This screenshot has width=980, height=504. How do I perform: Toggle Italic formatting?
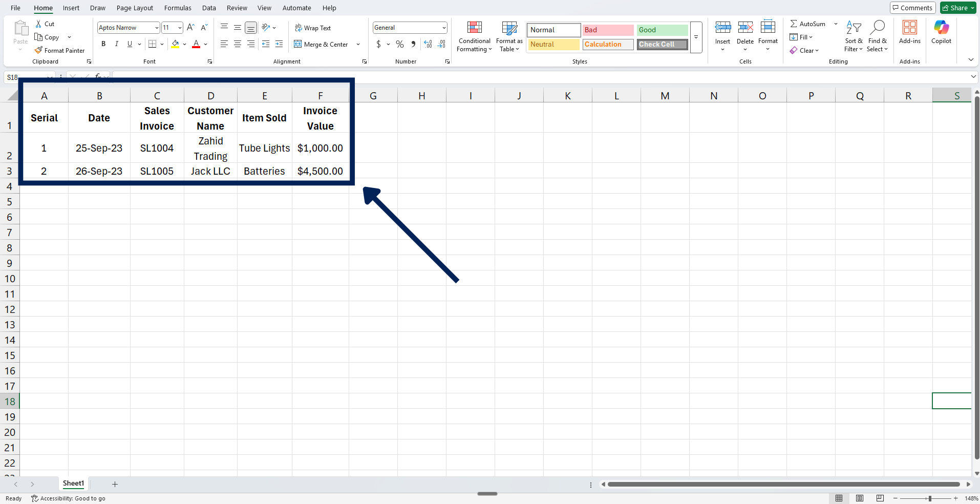[117, 44]
